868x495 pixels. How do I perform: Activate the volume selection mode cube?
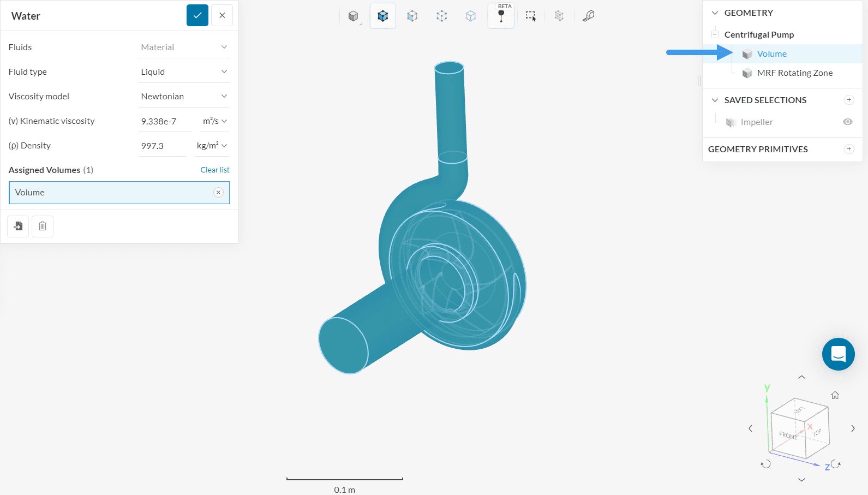pyautogui.click(x=382, y=16)
